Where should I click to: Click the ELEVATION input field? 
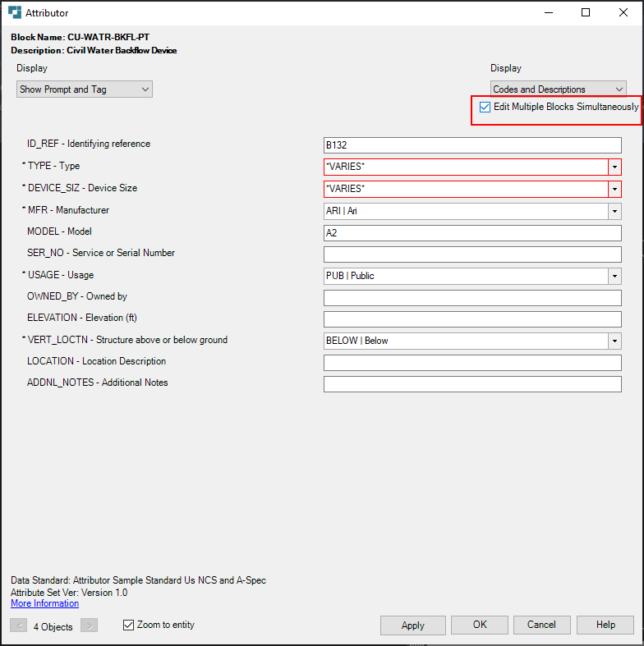click(472, 319)
